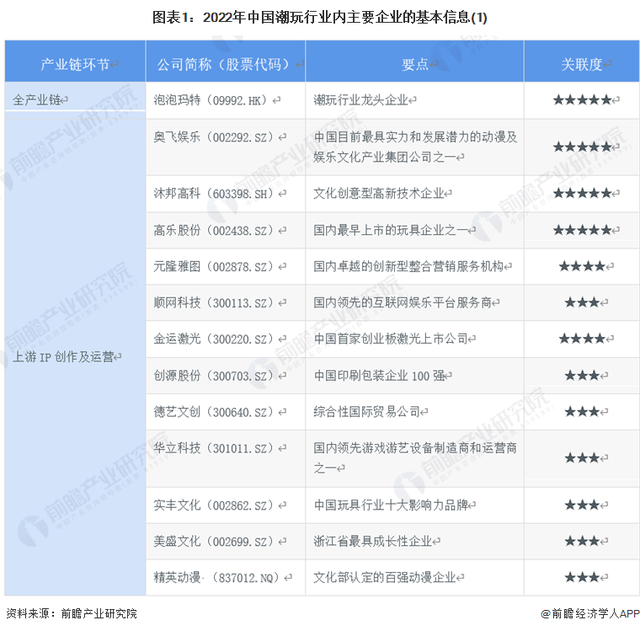Image resolution: width=640 pixels, height=631 pixels.
Task: Click the '全产业链' cell
Action: coord(75,100)
